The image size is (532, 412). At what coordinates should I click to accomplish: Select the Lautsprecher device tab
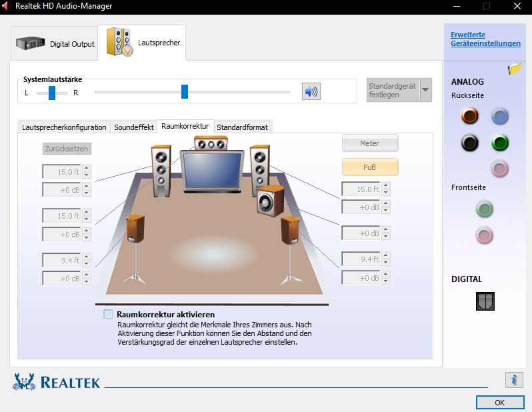click(x=142, y=43)
